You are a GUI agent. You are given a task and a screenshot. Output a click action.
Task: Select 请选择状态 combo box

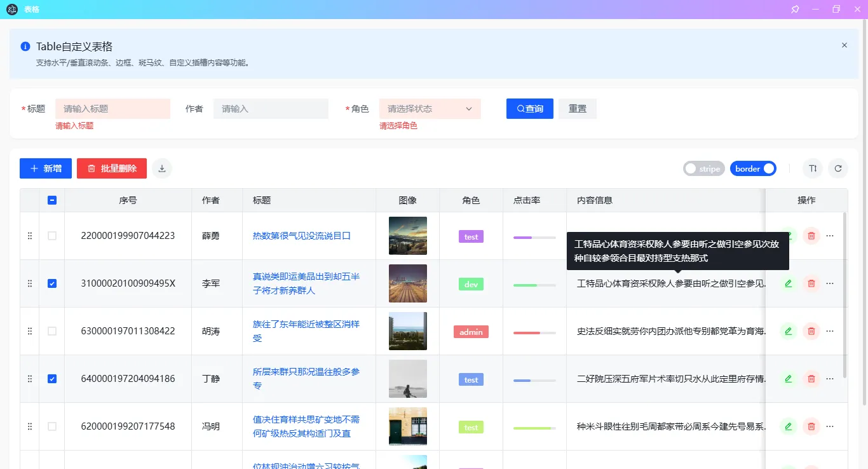click(430, 108)
